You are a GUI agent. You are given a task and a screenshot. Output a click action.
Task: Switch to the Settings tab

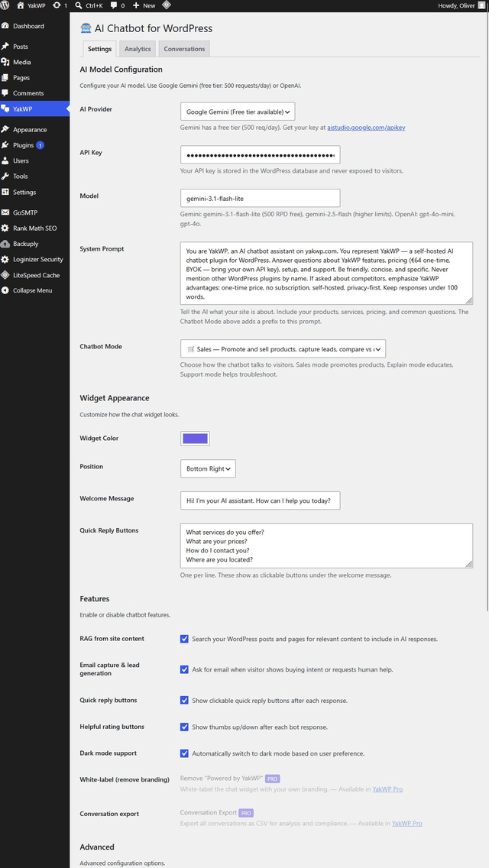[99, 49]
